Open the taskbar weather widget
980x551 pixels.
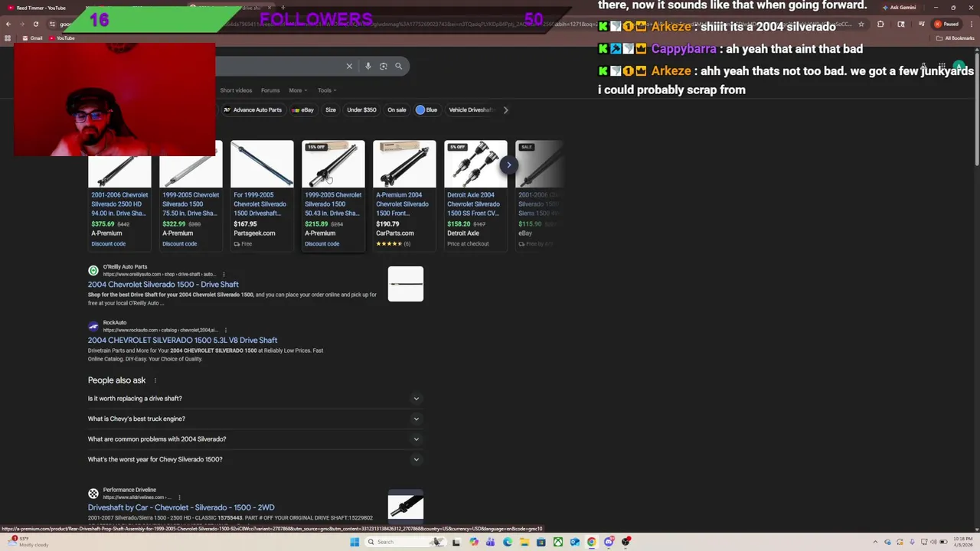coord(27,542)
